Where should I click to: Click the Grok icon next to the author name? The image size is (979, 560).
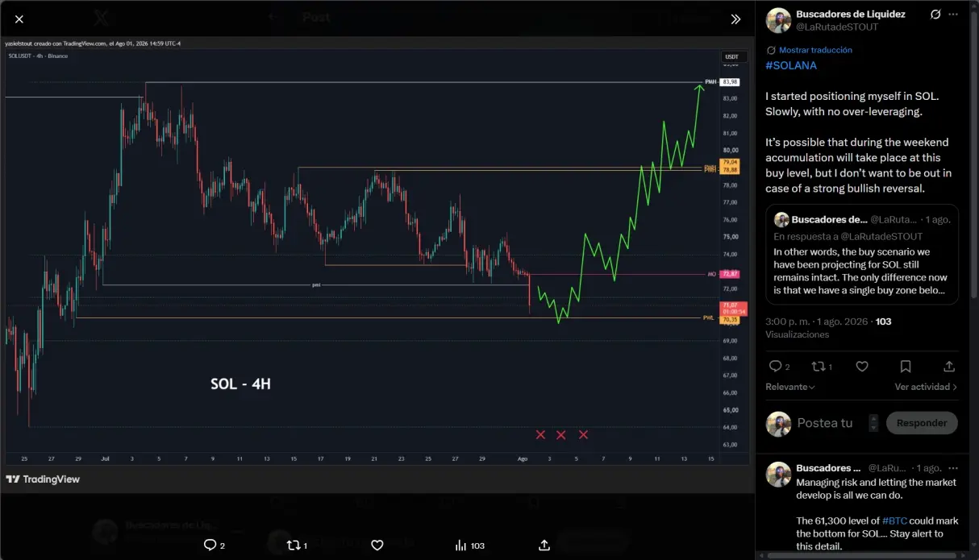tap(935, 15)
